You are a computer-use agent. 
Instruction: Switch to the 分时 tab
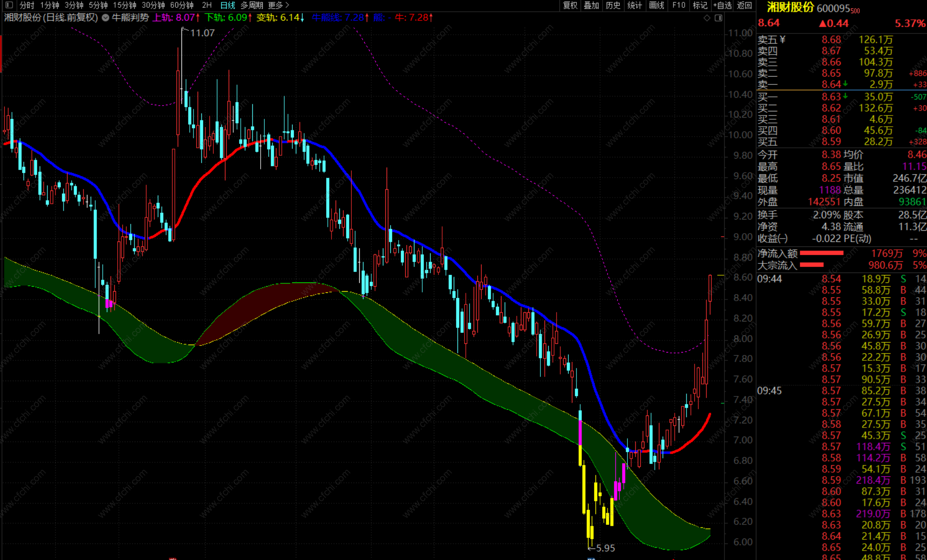pos(27,5)
